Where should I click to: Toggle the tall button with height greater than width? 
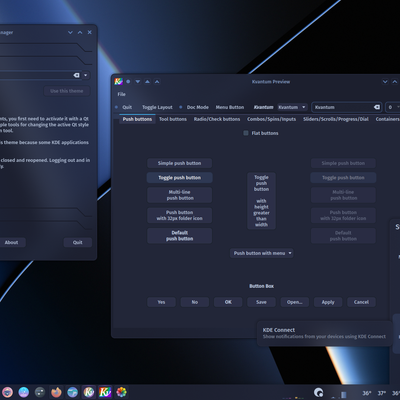click(261, 201)
